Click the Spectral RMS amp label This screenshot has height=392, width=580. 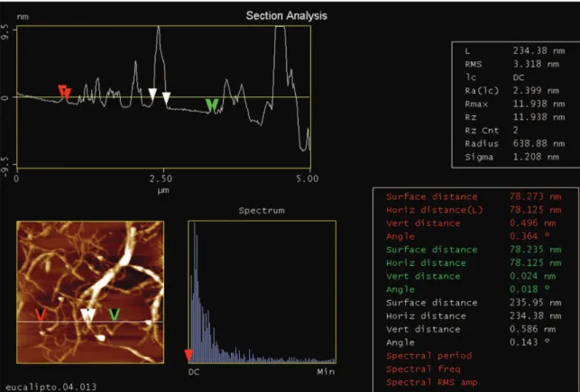point(432,382)
